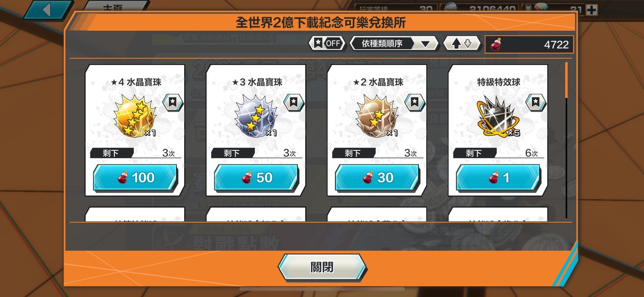
Task: Tap the ★3 水晶寶珠 silver orb icon
Action: tap(255, 116)
